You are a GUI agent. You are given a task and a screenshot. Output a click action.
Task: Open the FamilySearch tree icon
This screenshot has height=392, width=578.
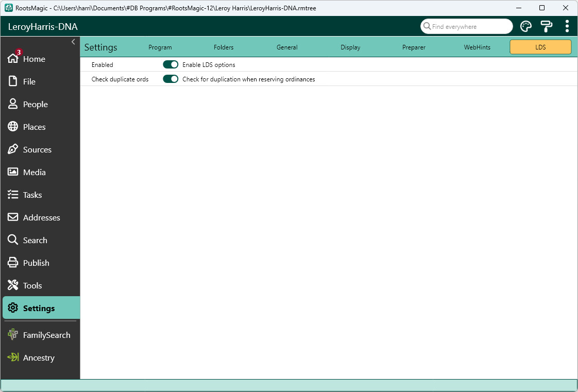point(13,334)
